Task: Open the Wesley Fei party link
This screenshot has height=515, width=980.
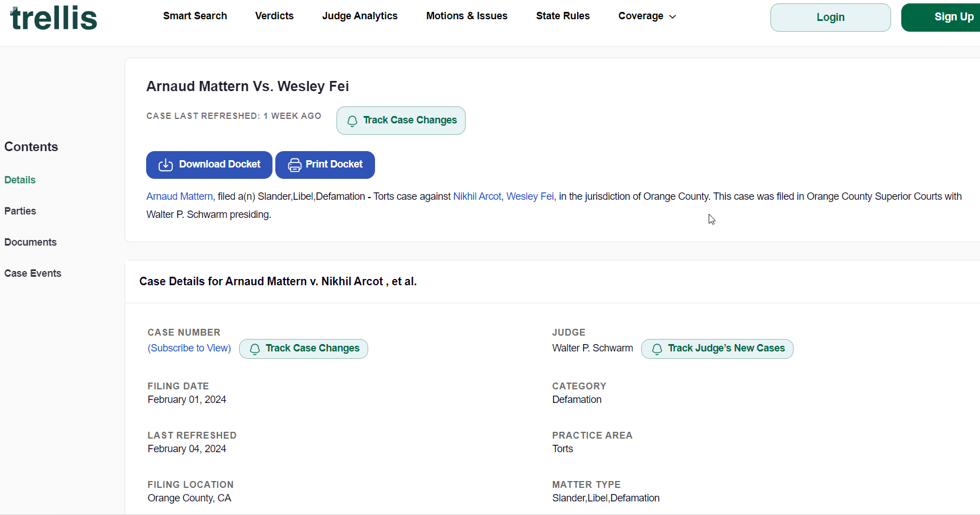Action: [x=529, y=196]
